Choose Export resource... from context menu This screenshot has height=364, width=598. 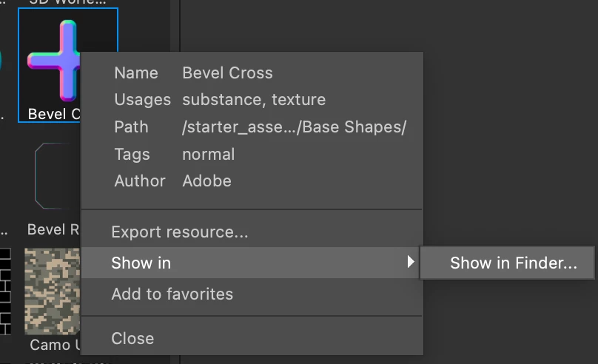pos(180,232)
